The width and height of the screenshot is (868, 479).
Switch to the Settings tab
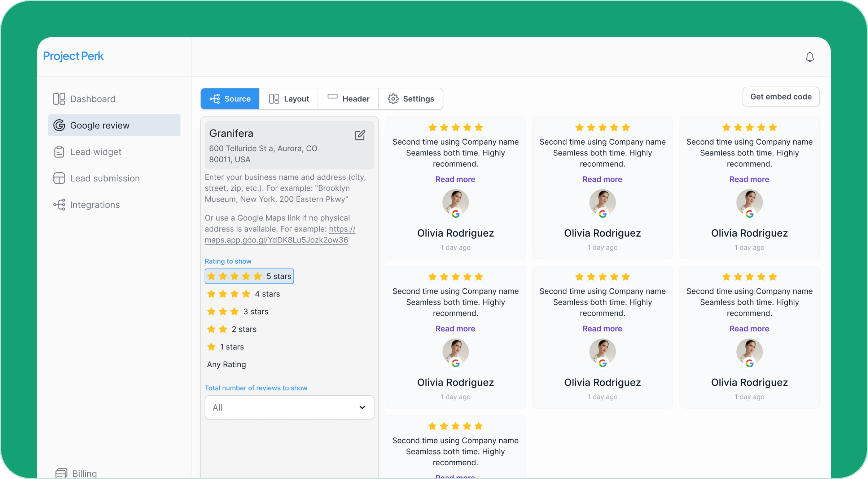coord(411,99)
